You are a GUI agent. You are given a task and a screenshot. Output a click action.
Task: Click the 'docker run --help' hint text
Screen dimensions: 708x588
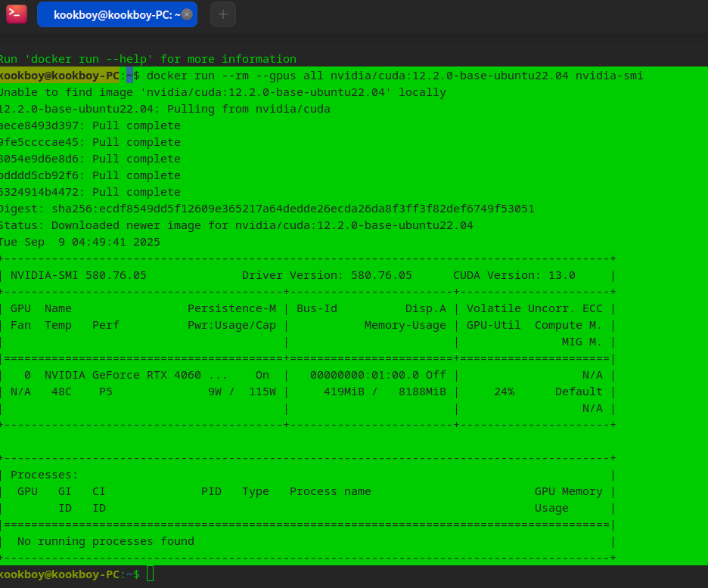coord(148,59)
